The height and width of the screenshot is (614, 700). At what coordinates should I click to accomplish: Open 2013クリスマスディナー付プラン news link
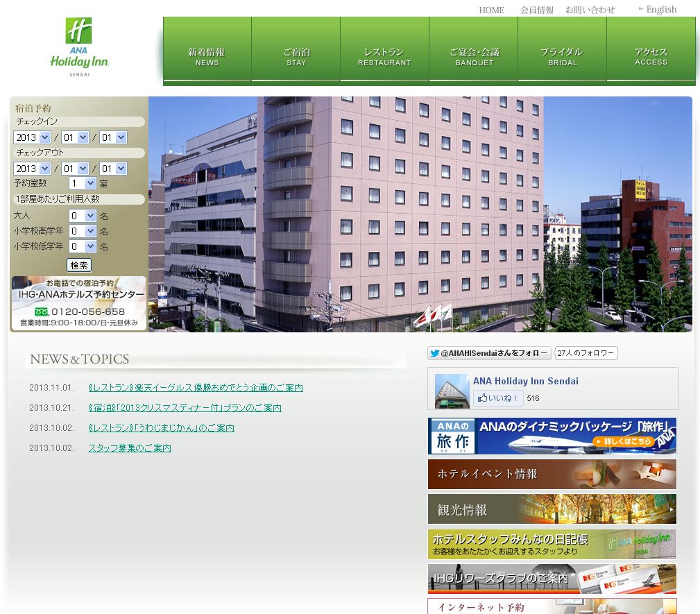(x=185, y=408)
